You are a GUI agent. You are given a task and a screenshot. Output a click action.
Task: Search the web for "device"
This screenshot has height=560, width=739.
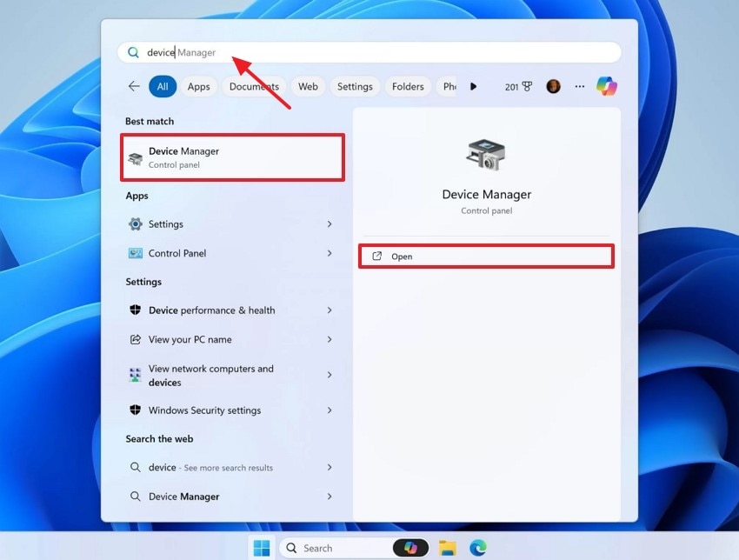coord(232,467)
